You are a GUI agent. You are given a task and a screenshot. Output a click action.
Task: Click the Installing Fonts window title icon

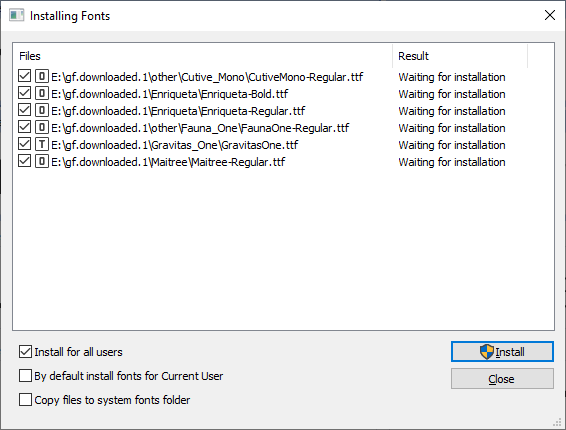point(17,16)
